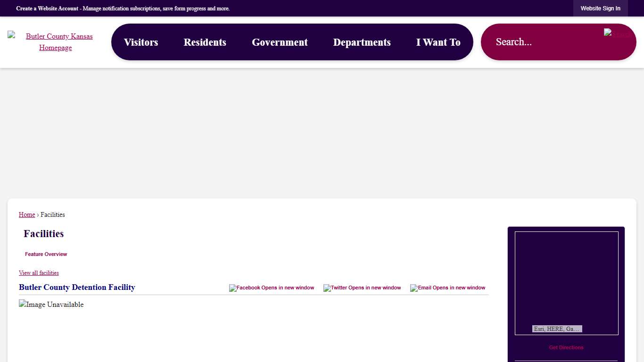Click Create a Website Account link

[47, 8]
